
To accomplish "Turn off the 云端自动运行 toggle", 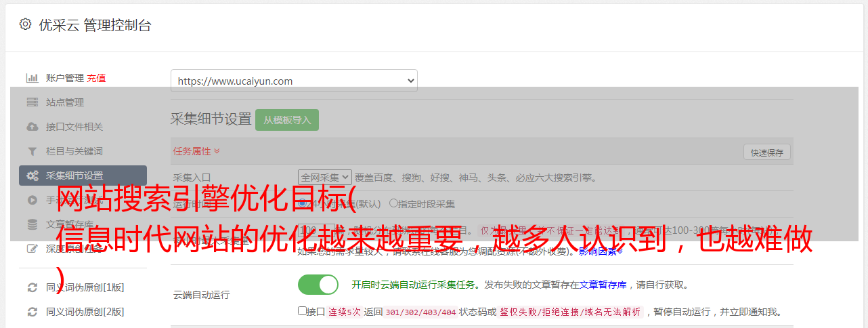I will tap(318, 285).
